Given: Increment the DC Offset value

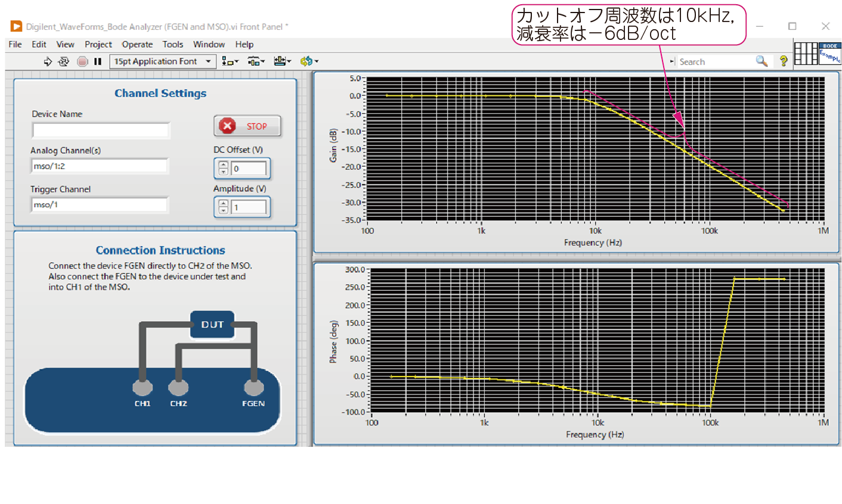Looking at the screenshot, I should (224, 165).
